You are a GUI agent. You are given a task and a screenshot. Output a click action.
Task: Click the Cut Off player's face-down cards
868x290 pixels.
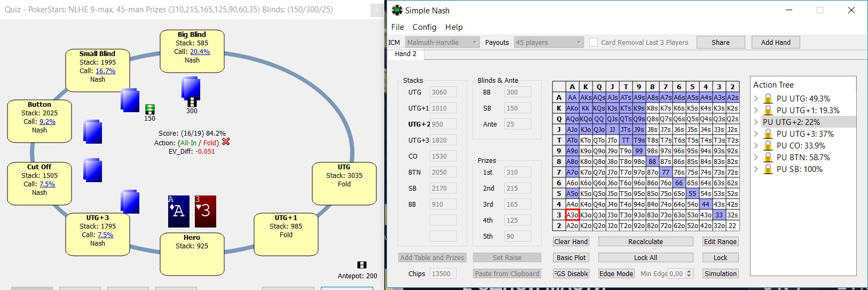(92, 170)
